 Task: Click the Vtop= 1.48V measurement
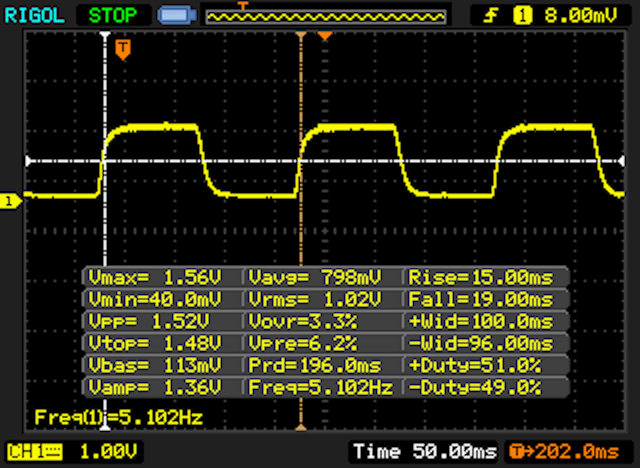[x=155, y=344]
